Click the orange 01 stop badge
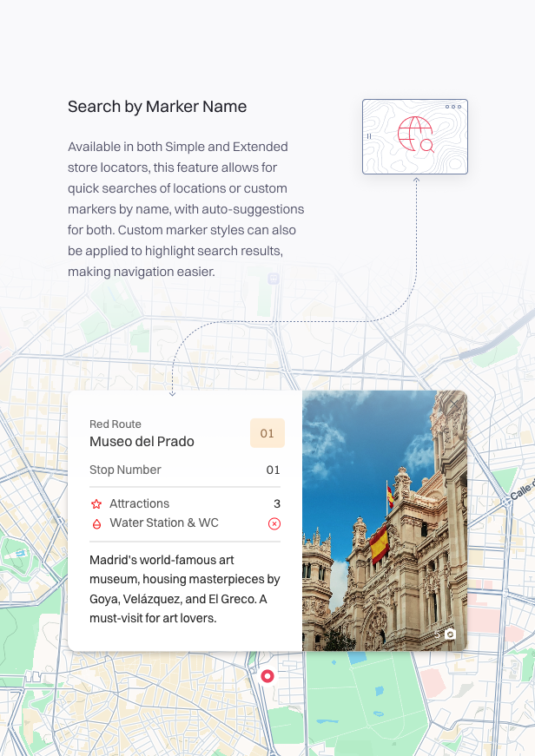The width and height of the screenshot is (535, 756). (267, 433)
